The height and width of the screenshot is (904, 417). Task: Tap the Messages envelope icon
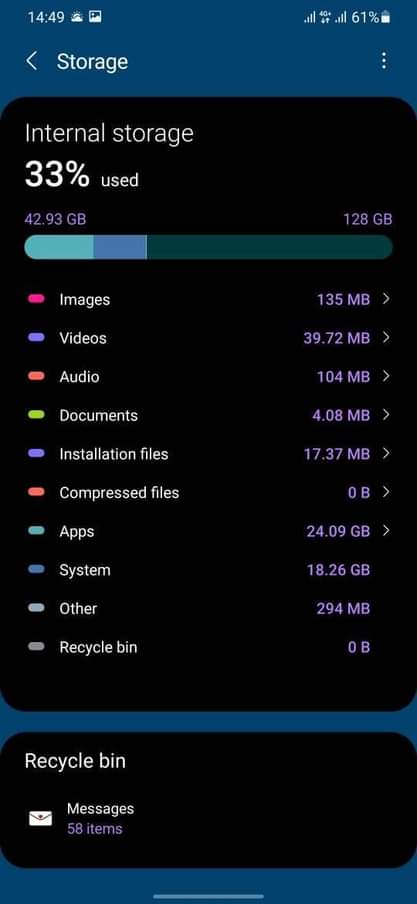coord(40,818)
